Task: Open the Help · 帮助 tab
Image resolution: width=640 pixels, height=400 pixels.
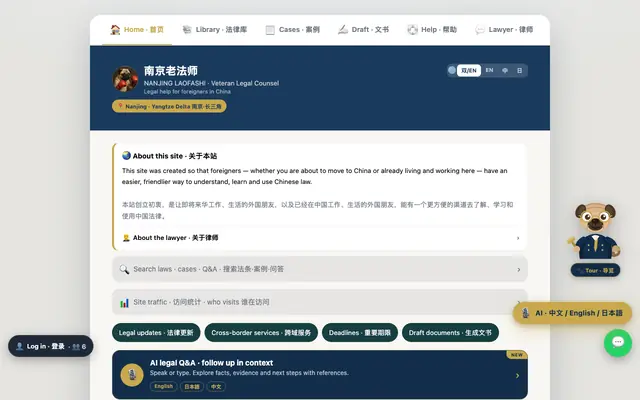Action: 432,30
